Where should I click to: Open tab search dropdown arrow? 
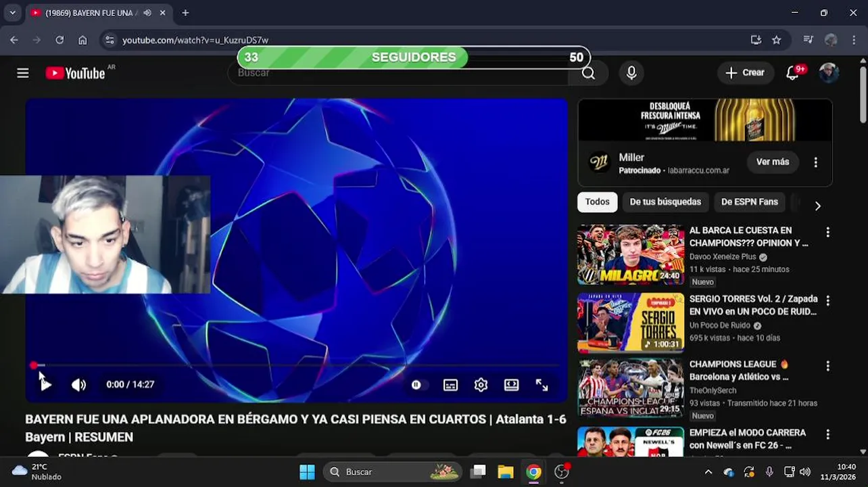point(12,13)
